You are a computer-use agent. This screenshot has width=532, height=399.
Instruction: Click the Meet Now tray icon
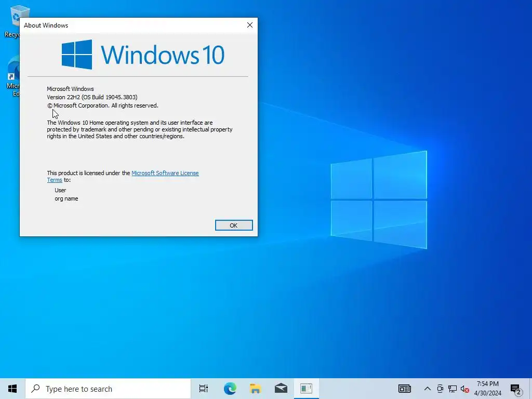tap(440, 389)
